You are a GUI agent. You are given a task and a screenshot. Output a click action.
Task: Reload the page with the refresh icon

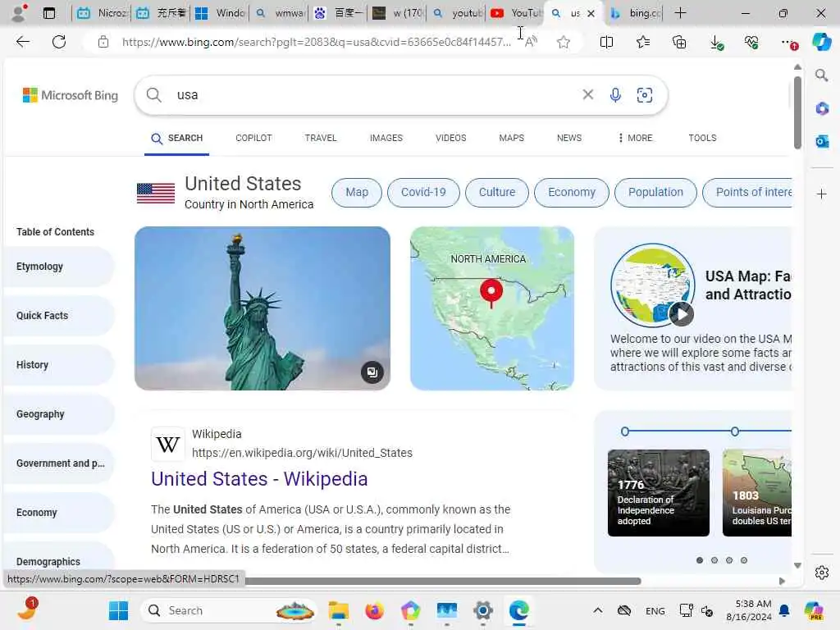click(59, 42)
